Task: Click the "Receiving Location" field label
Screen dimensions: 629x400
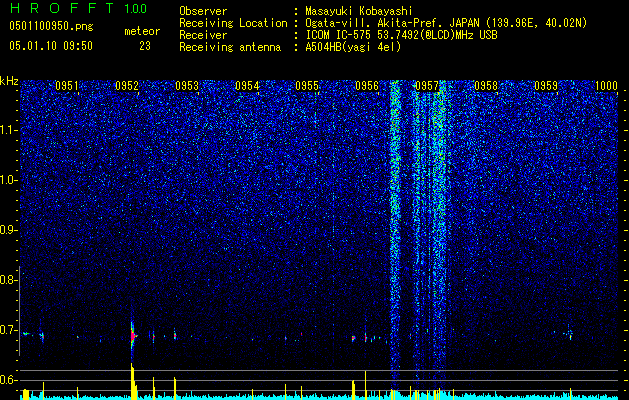Action: click(x=233, y=23)
